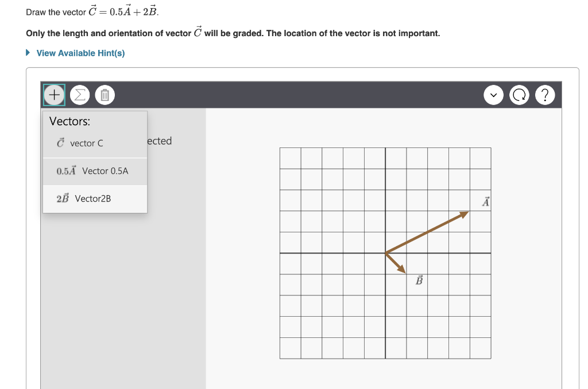Image resolution: width=588 pixels, height=389 pixels.
Task: Open help using the question mark icon
Action: point(544,95)
